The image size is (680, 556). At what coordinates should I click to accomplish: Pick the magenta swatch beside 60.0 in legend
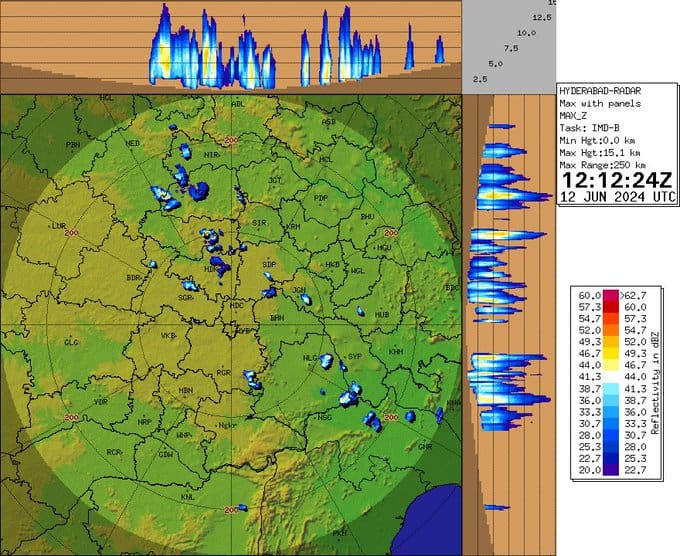click(x=611, y=295)
